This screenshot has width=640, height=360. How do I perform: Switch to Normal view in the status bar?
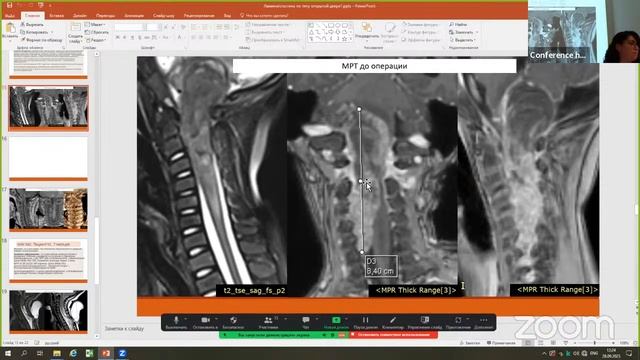528,343
